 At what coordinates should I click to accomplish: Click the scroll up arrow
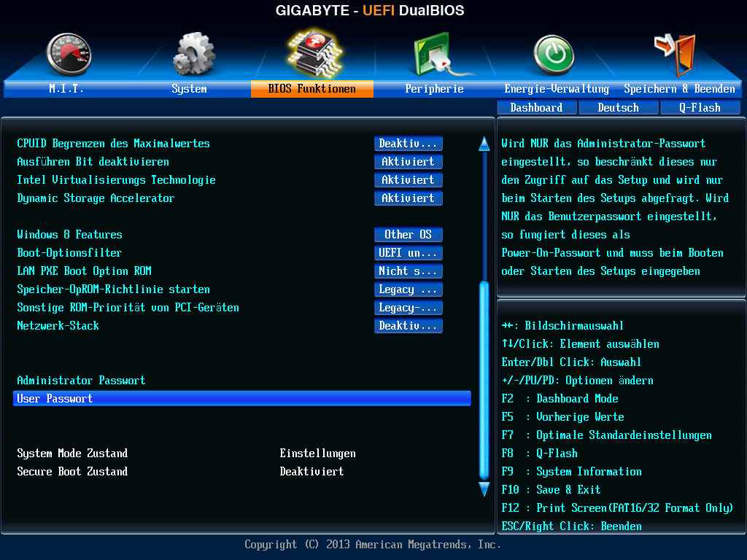tap(484, 144)
